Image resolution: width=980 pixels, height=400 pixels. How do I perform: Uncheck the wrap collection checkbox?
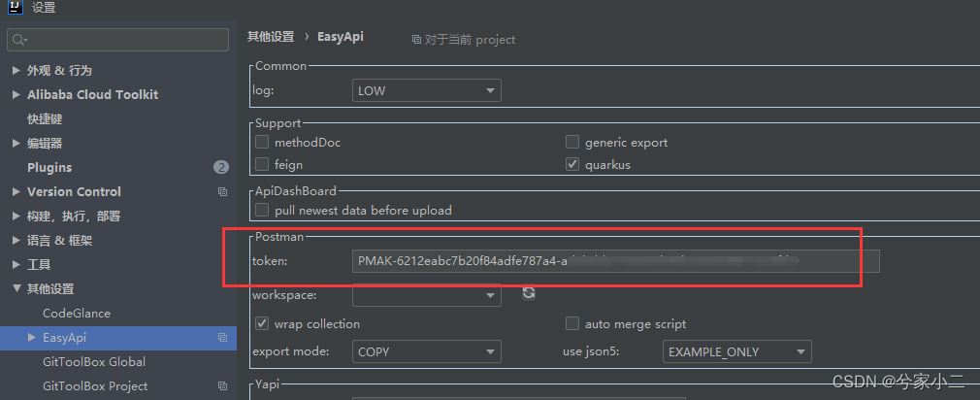(x=262, y=323)
